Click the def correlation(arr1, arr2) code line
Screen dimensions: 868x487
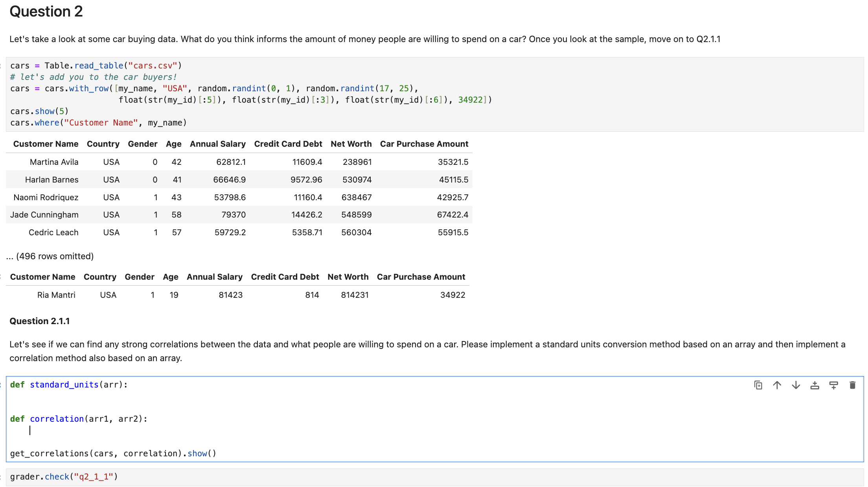79,419
